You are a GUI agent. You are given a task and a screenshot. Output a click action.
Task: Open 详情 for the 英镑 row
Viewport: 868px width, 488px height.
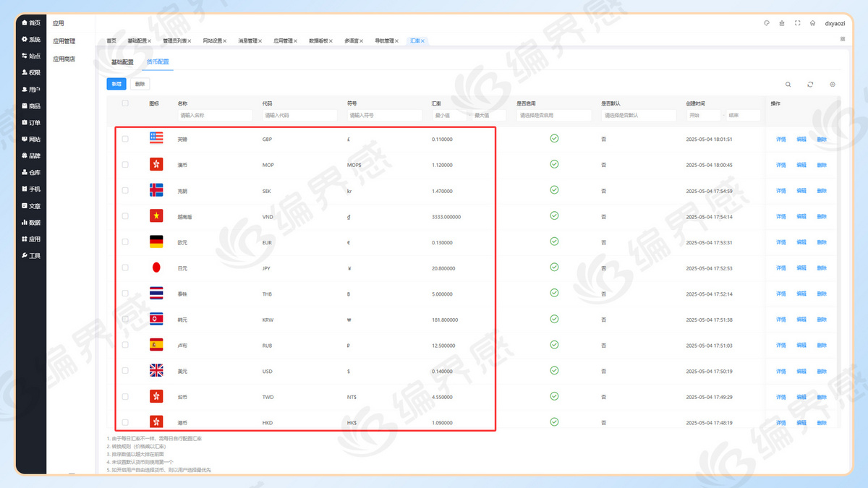pos(781,140)
